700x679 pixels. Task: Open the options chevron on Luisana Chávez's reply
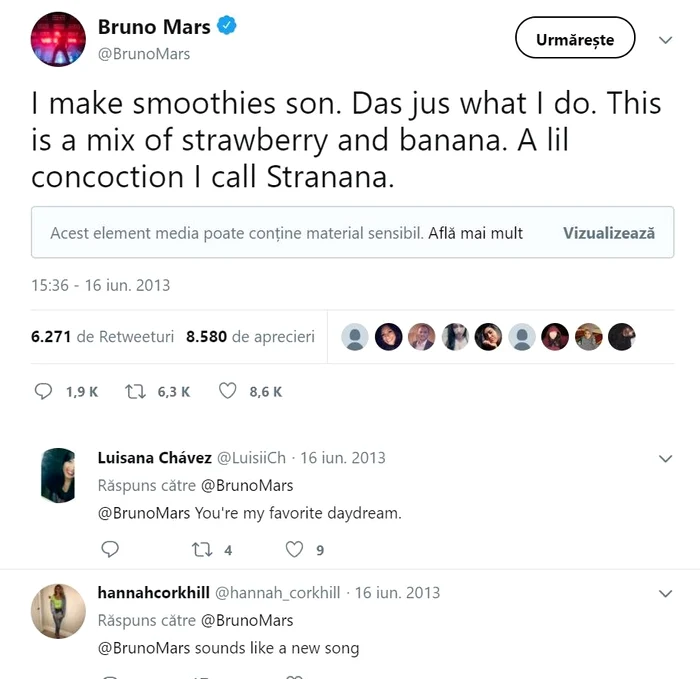click(x=666, y=458)
